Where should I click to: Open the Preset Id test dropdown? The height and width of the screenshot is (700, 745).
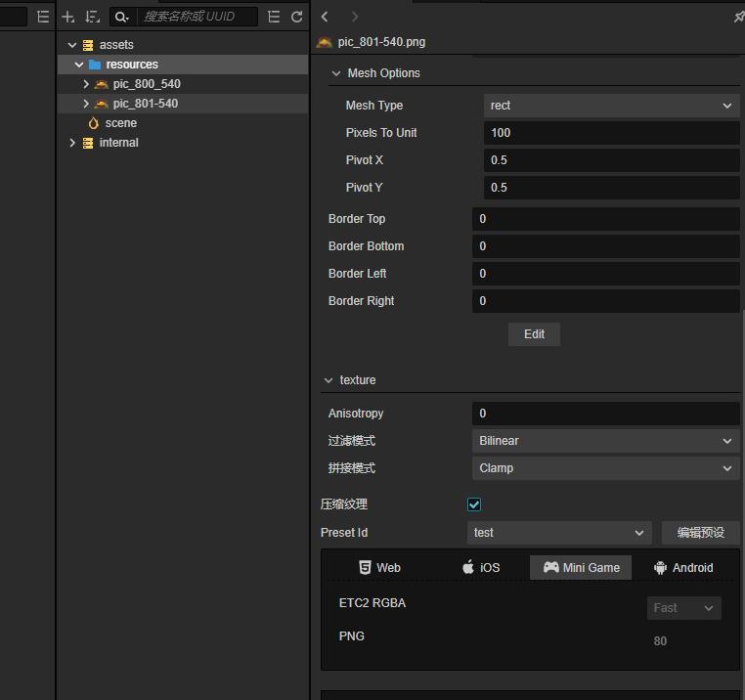(559, 533)
